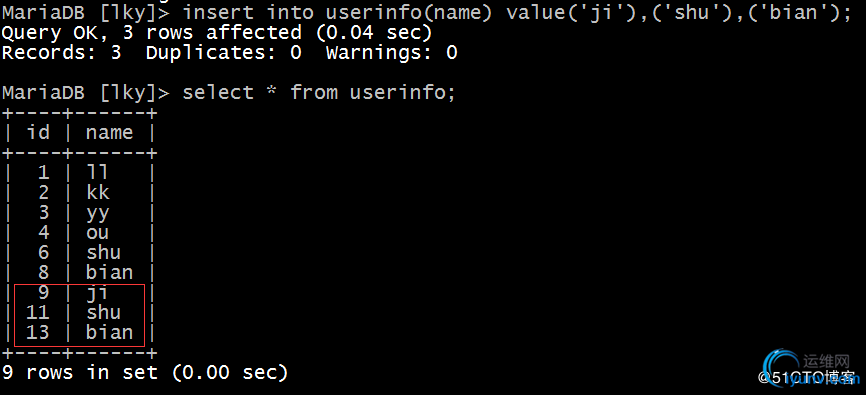Click the row with name ou
The image size is (866, 395).
[x=78, y=233]
